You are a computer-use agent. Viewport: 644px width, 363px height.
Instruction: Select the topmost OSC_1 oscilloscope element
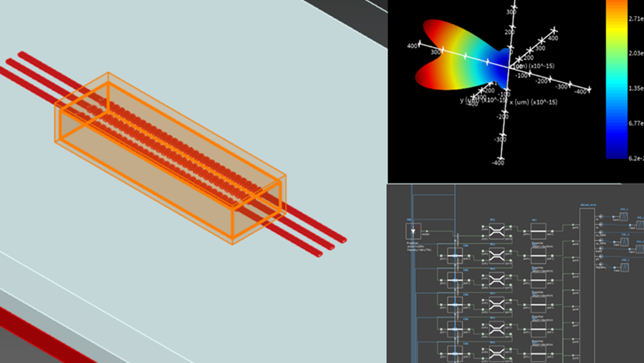(623, 216)
